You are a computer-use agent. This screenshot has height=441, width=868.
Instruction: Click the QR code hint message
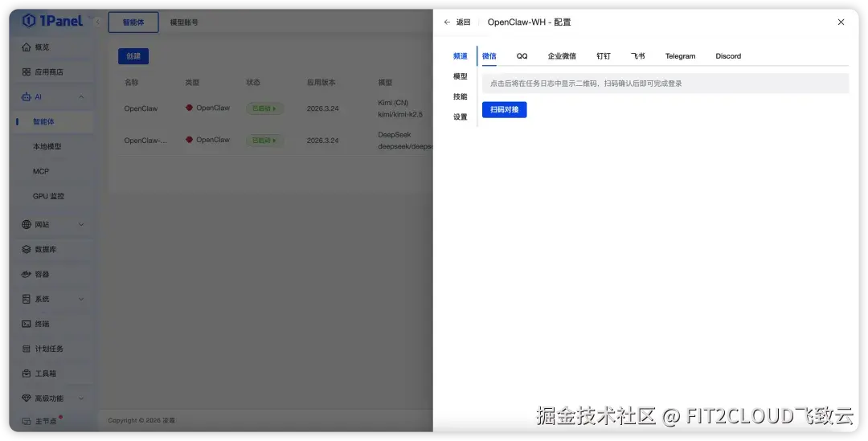pyautogui.click(x=665, y=84)
